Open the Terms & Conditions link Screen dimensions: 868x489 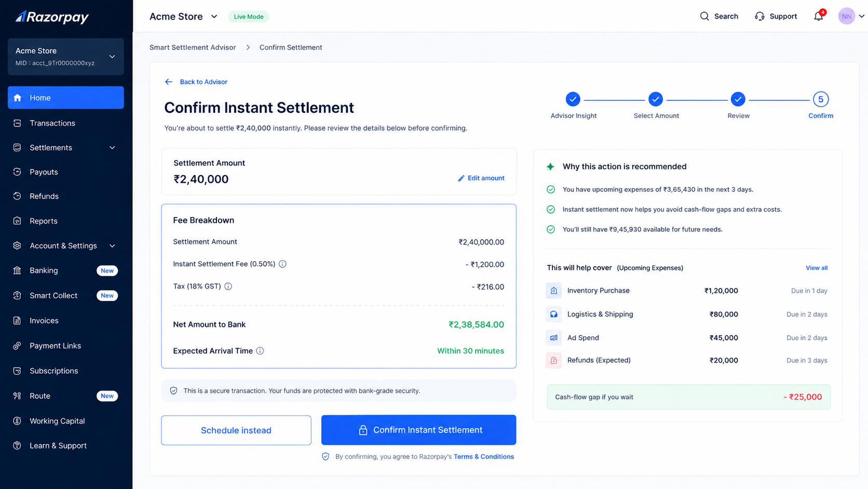point(484,457)
